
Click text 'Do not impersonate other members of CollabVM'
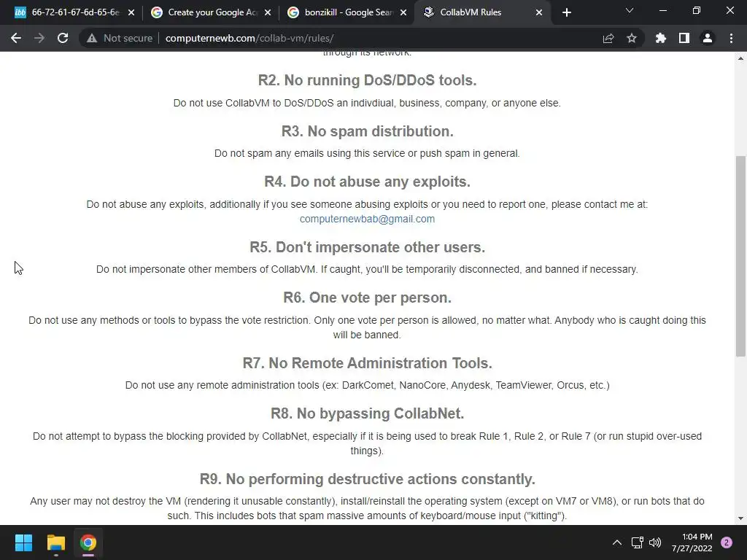point(206,270)
